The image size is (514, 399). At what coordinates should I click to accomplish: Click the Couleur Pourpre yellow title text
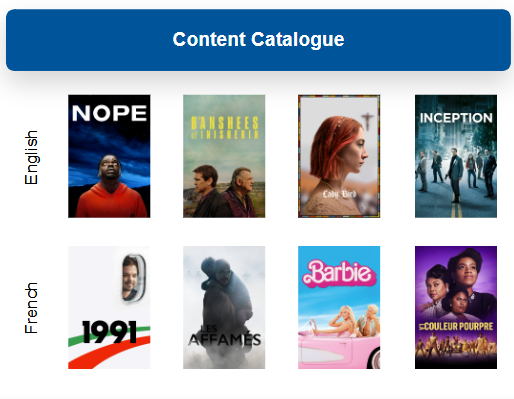(456, 326)
